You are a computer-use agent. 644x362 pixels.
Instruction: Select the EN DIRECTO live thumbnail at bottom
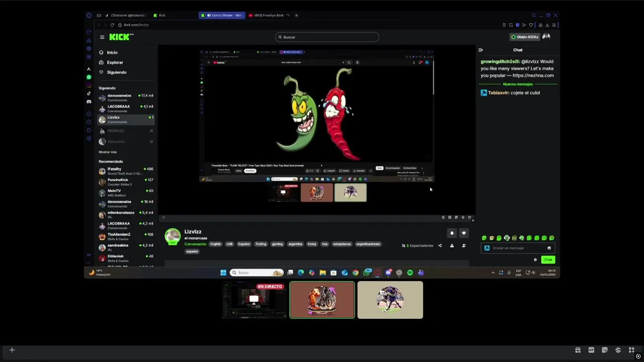pyautogui.click(x=254, y=300)
